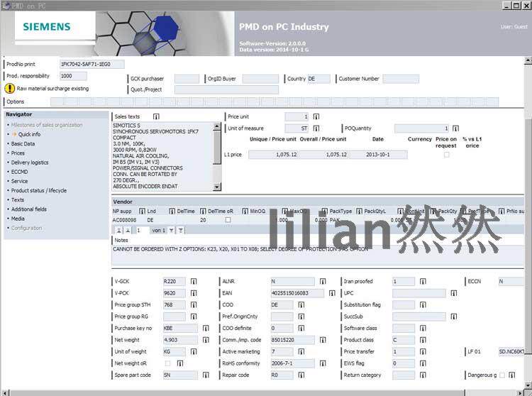The image size is (532, 396).
Task: Click the info icon for V-PCK
Action: tap(194, 293)
